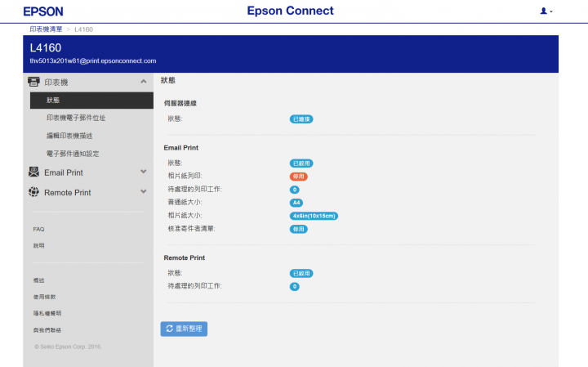The height and width of the screenshot is (367, 588).
Task: Collapse the 印表機 sidebar section
Action: tap(143, 82)
